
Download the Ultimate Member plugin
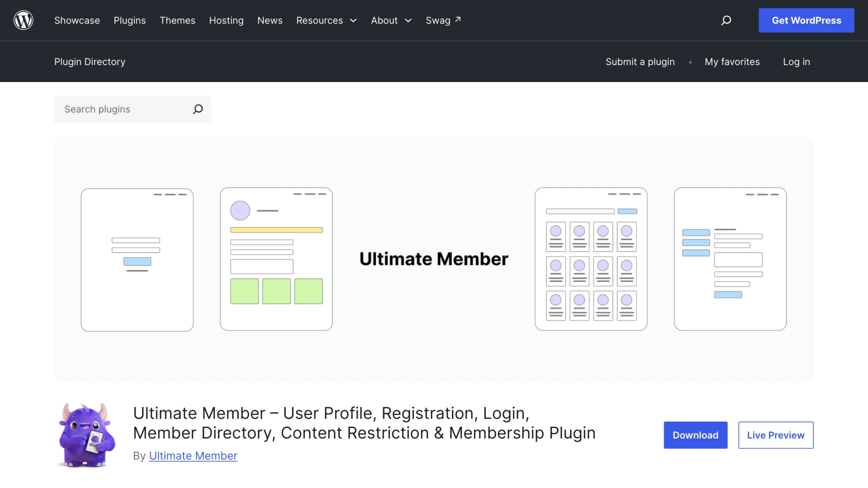click(x=695, y=435)
